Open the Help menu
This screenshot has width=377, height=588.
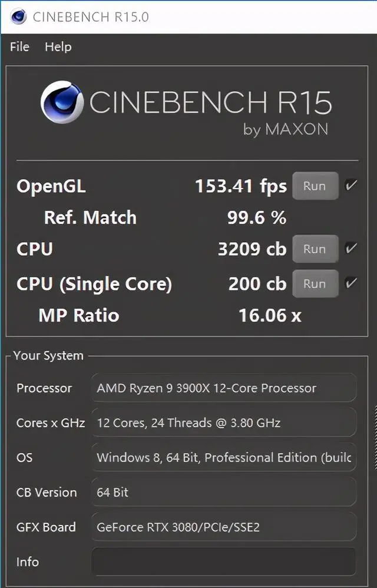(58, 47)
